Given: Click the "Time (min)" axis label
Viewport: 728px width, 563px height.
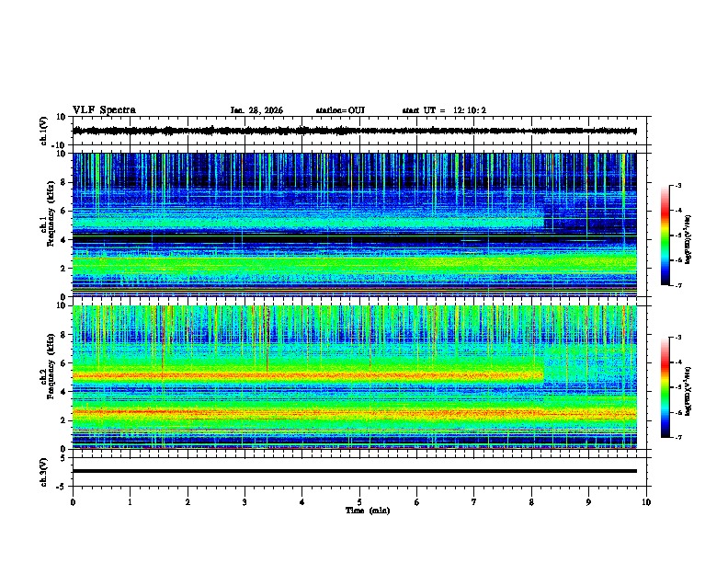Looking at the screenshot, I should pyautogui.click(x=368, y=511).
